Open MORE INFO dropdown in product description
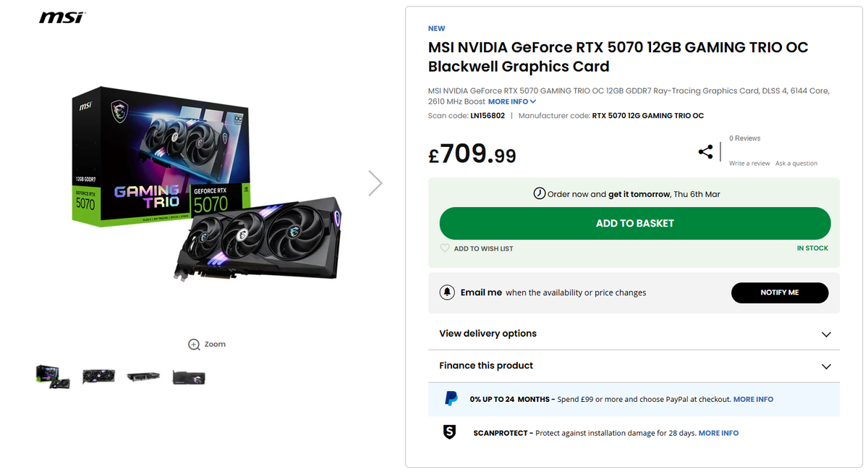868x475 pixels. coord(511,101)
